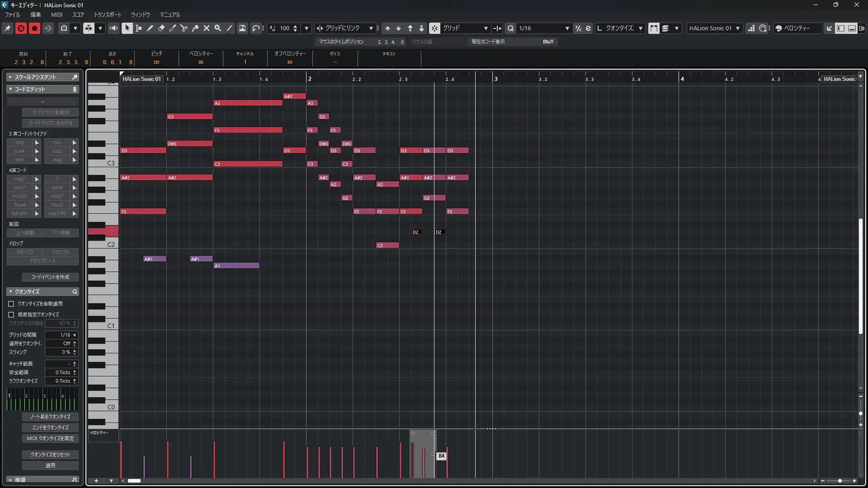Select the Glue tool
Viewport: 868px width, 488px height.
pos(195,28)
